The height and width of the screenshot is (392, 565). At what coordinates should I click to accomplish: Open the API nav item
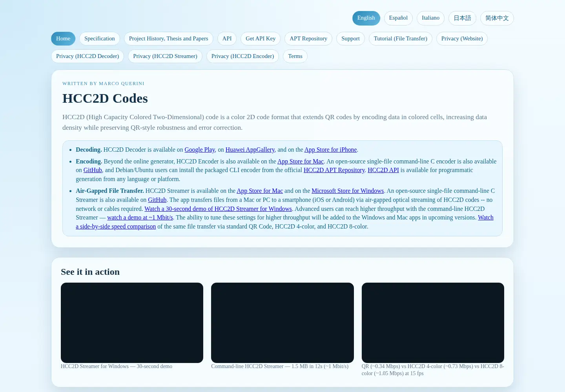[x=227, y=38]
